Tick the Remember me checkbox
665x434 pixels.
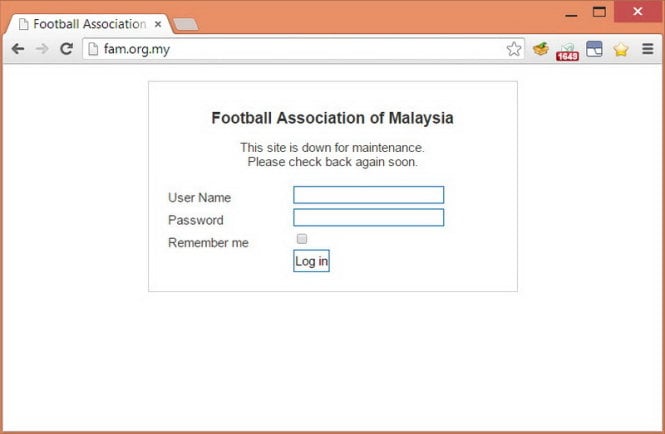tap(302, 239)
